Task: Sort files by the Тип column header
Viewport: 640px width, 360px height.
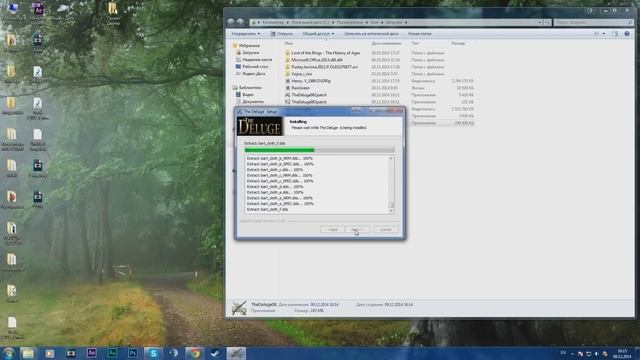Action: coord(415,43)
